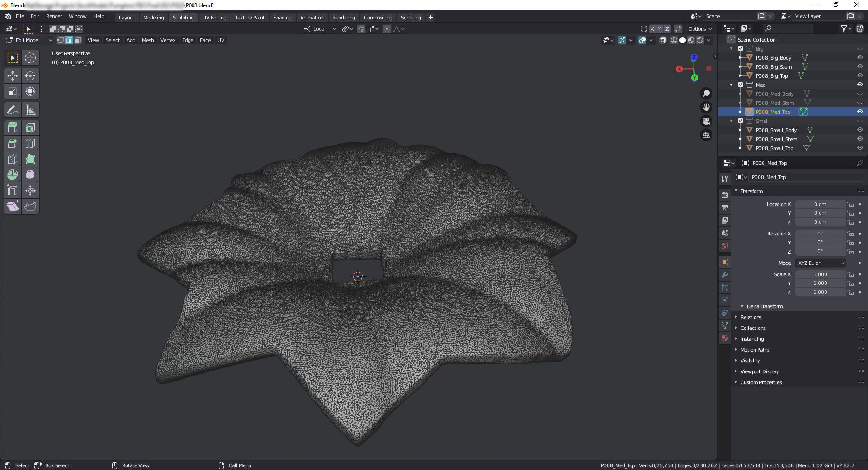Hide P008_Med_Top using its eye icon
This screenshot has width=868, height=470.
[x=860, y=112]
